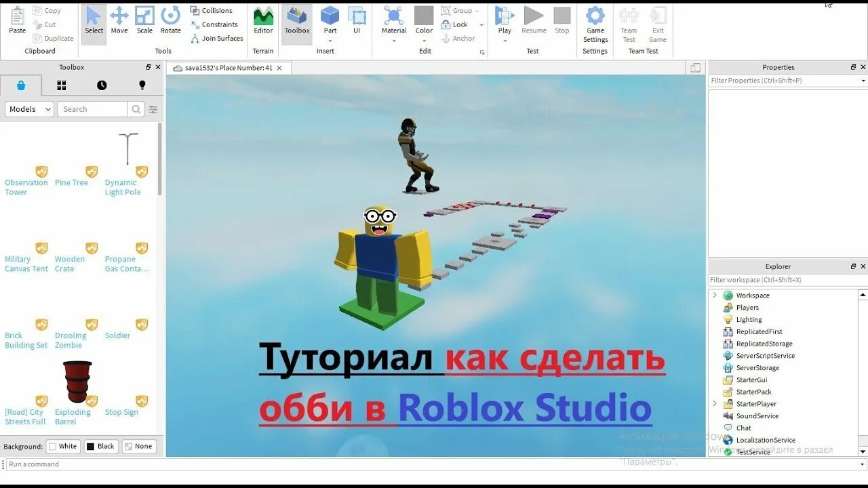This screenshot has width=868, height=488.
Task: Expand the Workspace tree item
Action: pos(715,295)
